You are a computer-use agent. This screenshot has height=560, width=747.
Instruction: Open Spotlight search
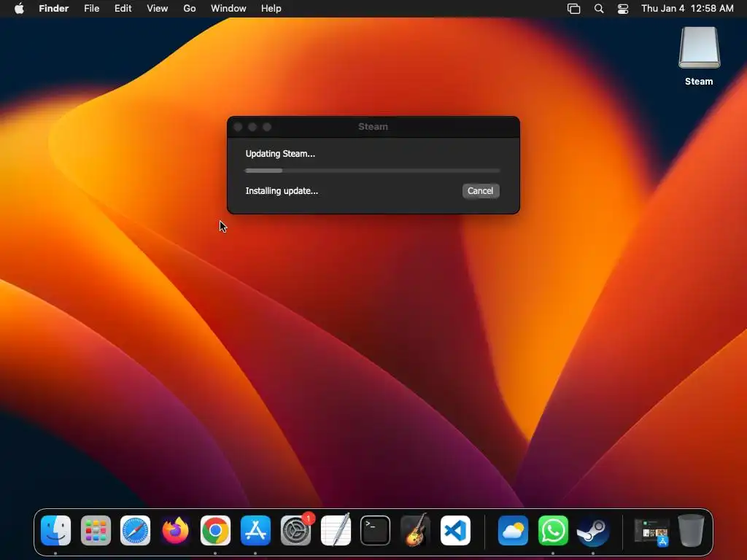click(599, 9)
